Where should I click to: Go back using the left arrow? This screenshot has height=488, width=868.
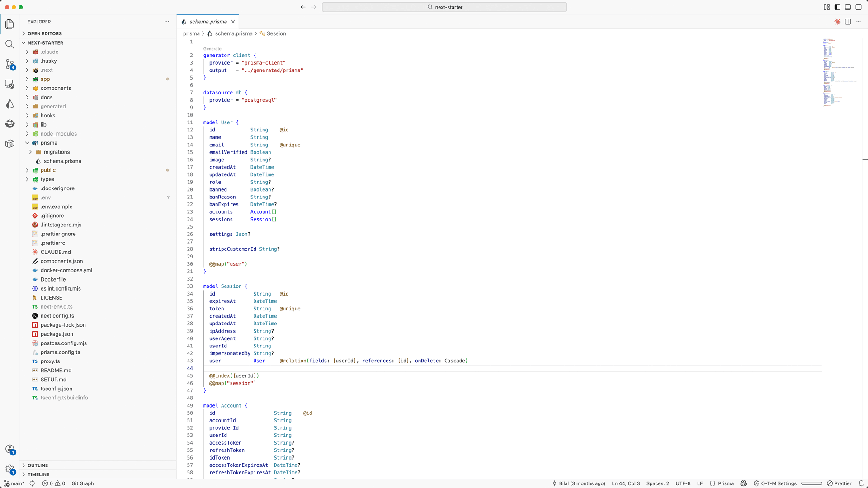tap(303, 7)
